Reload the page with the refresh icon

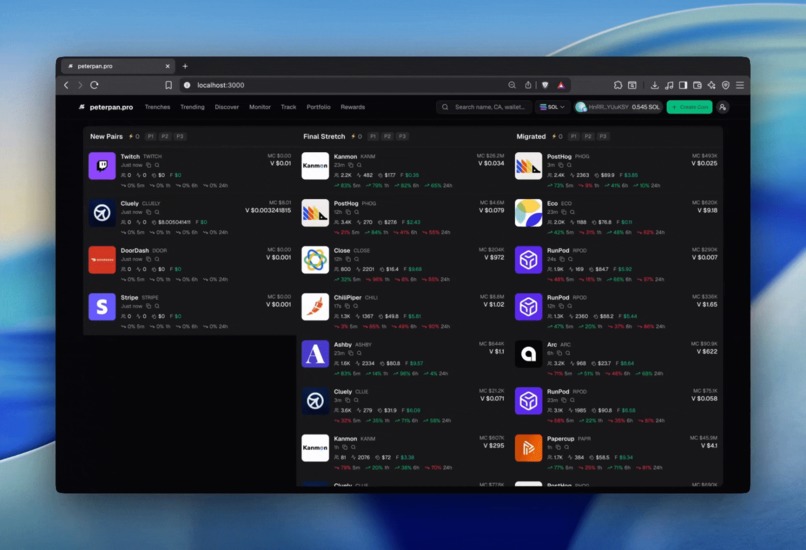[94, 85]
